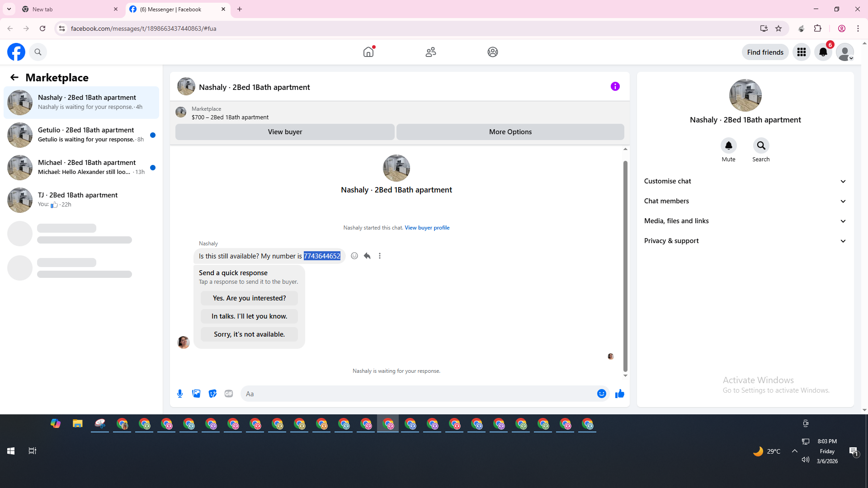Click the View buyer button
This screenshot has height=488, width=868.
coord(285,132)
